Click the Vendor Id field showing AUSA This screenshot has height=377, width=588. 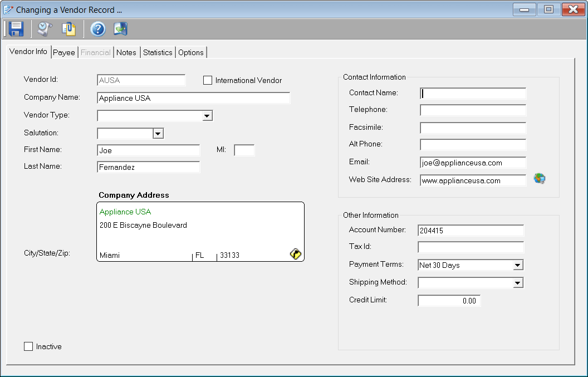tap(141, 80)
